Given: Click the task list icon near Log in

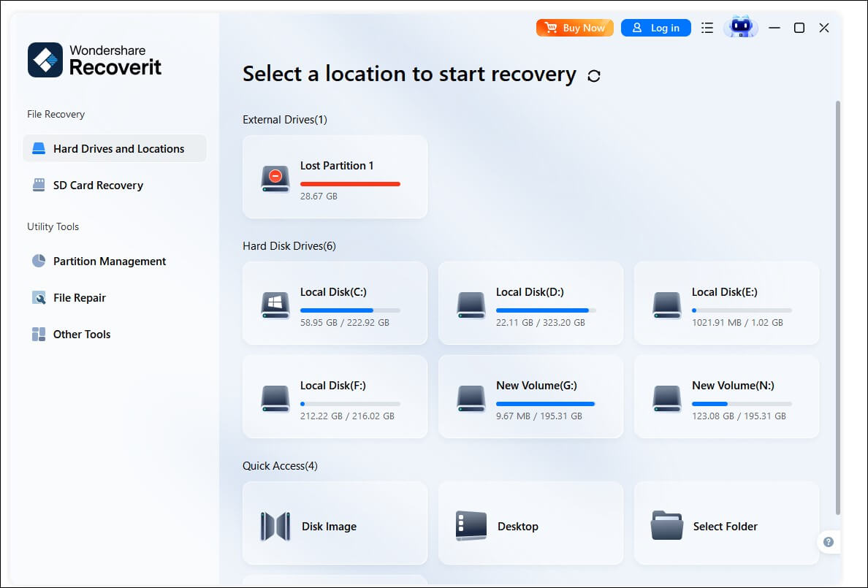Looking at the screenshot, I should (x=707, y=27).
